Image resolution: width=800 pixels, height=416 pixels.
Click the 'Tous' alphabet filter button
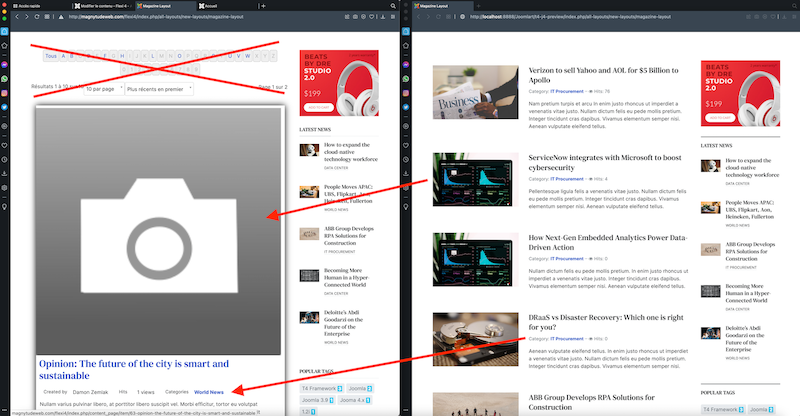[51, 56]
